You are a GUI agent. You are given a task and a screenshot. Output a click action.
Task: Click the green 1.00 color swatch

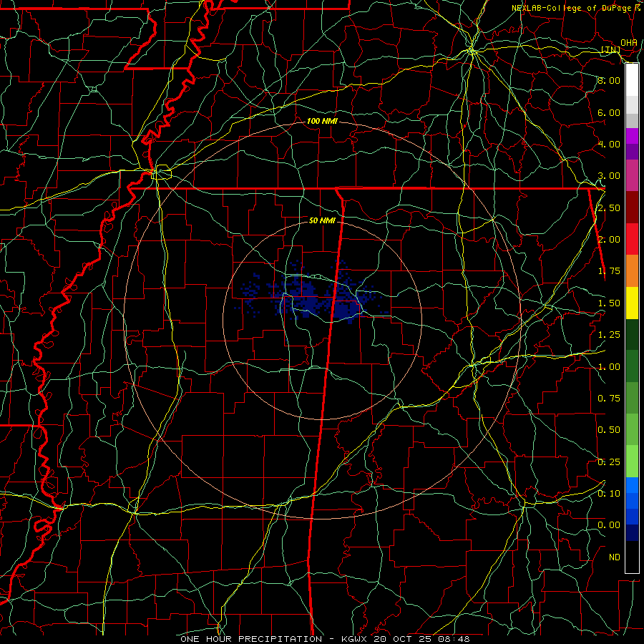[632, 366]
